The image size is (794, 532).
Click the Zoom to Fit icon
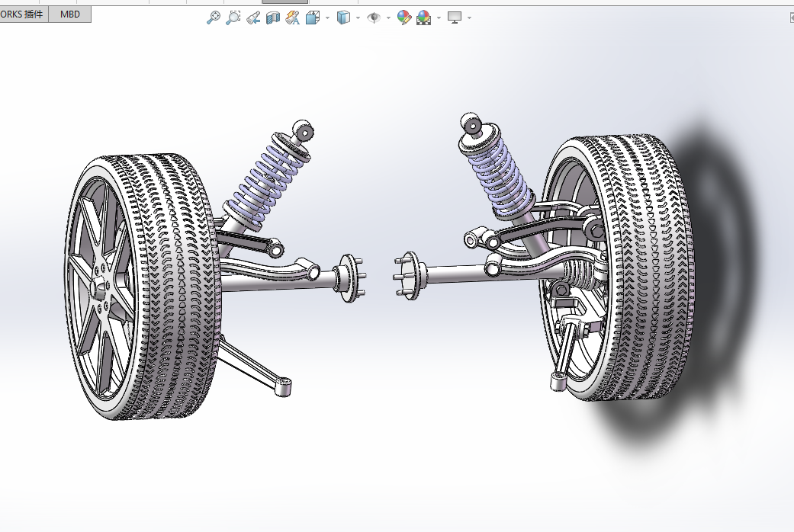click(x=214, y=18)
